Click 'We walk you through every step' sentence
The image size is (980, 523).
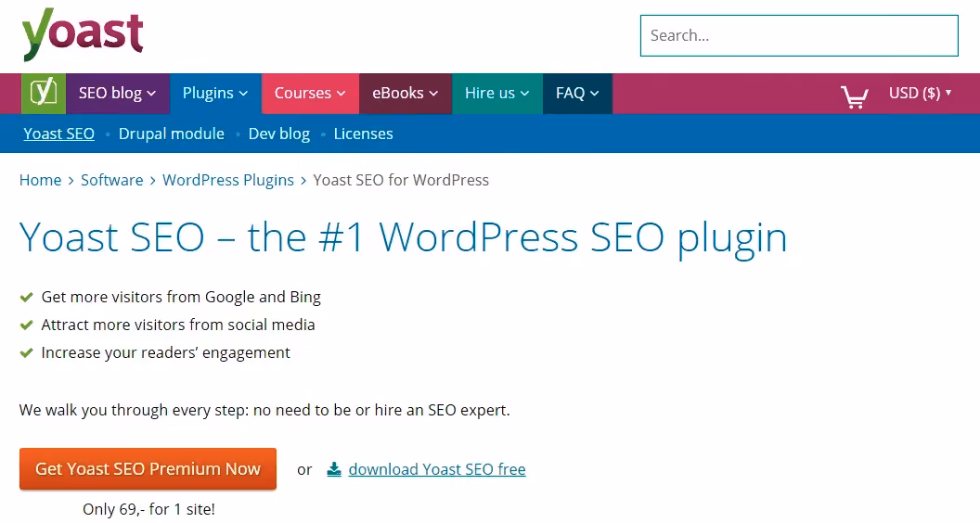(264, 411)
